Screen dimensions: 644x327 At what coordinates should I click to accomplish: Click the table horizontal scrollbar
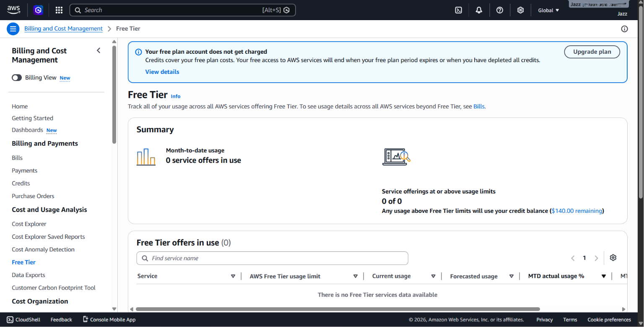coord(338,309)
